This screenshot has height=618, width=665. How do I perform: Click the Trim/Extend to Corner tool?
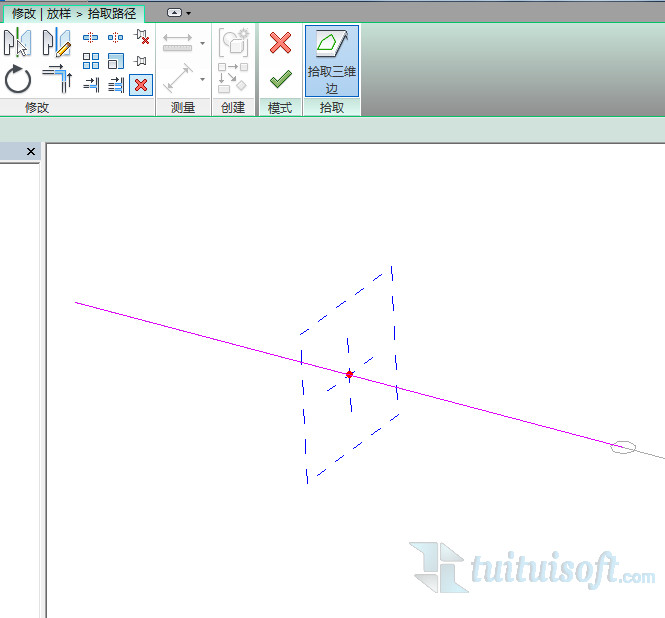[56, 78]
